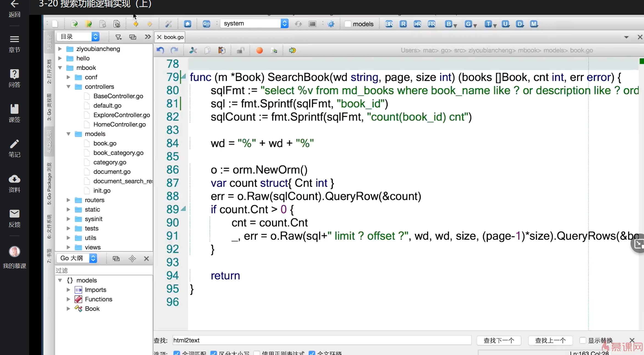Expand the routers folder
Viewport: 644px width, 355px height.
tap(68, 200)
